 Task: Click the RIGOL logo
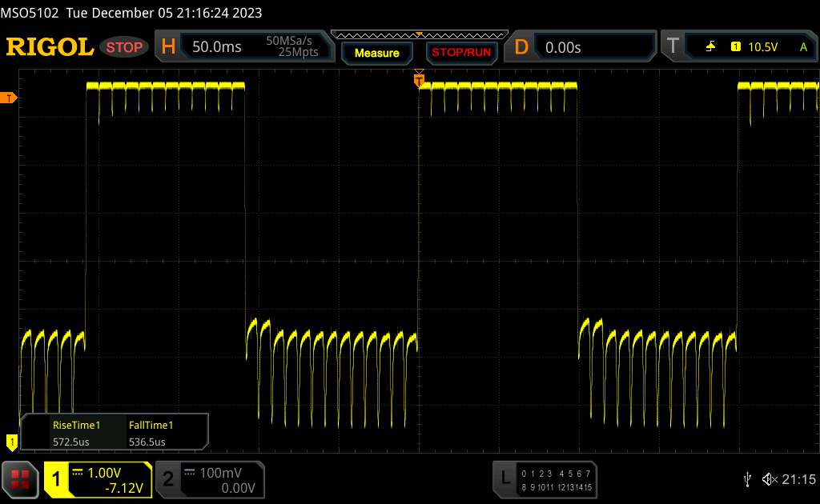pos(50,47)
